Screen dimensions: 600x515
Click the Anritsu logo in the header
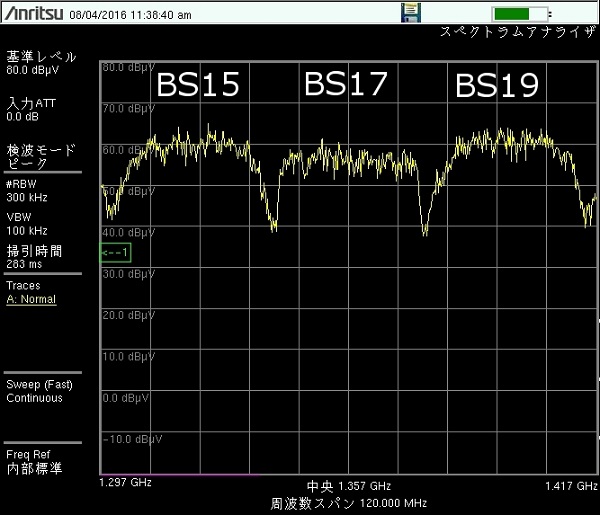click(x=32, y=12)
